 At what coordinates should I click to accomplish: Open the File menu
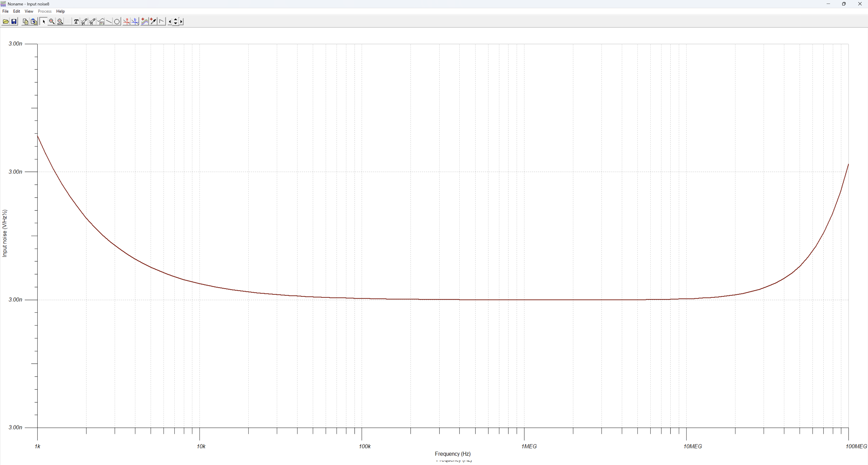5,11
